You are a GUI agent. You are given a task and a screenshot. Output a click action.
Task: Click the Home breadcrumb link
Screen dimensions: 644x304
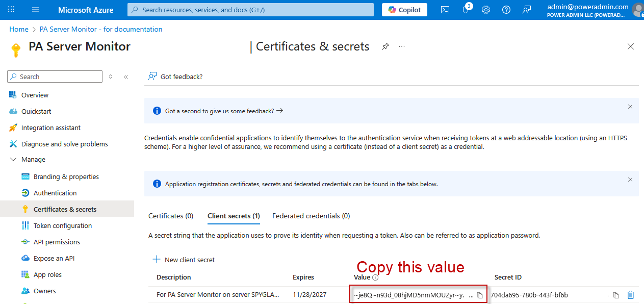coord(19,30)
